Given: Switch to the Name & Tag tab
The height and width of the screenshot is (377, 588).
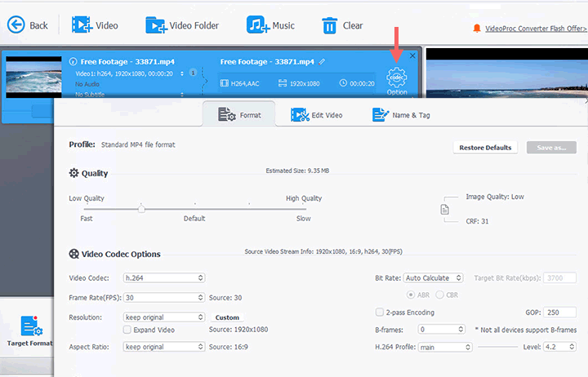Looking at the screenshot, I should (x=401, y=115).
